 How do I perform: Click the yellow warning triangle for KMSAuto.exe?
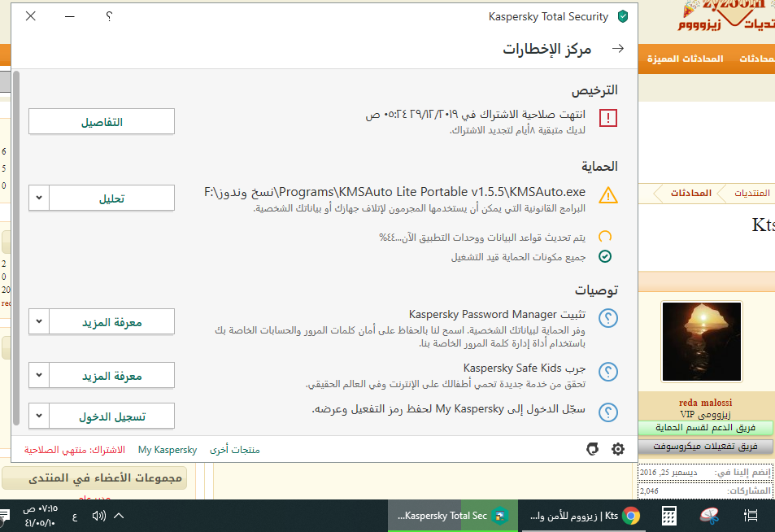click(x=608, y=195)
